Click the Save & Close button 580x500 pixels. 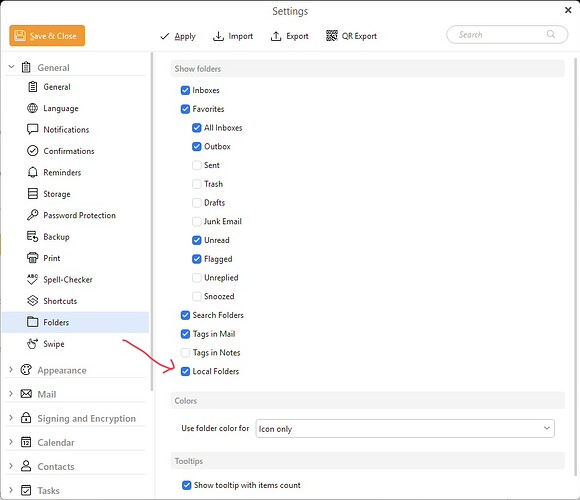(x=47, y=36)
